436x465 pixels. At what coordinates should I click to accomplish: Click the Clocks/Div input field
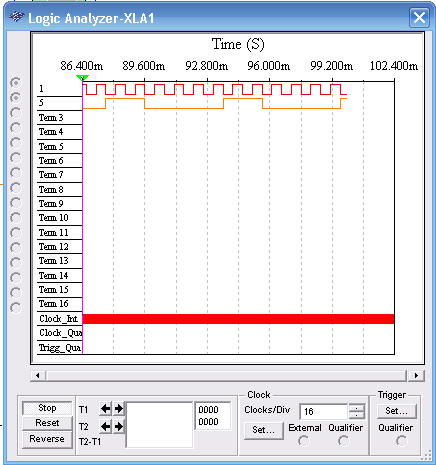324,411
